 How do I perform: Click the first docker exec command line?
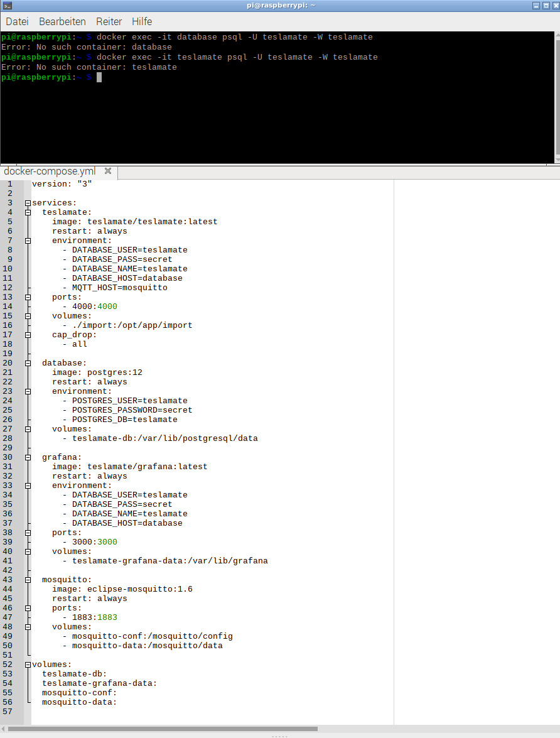coord(234,36)
